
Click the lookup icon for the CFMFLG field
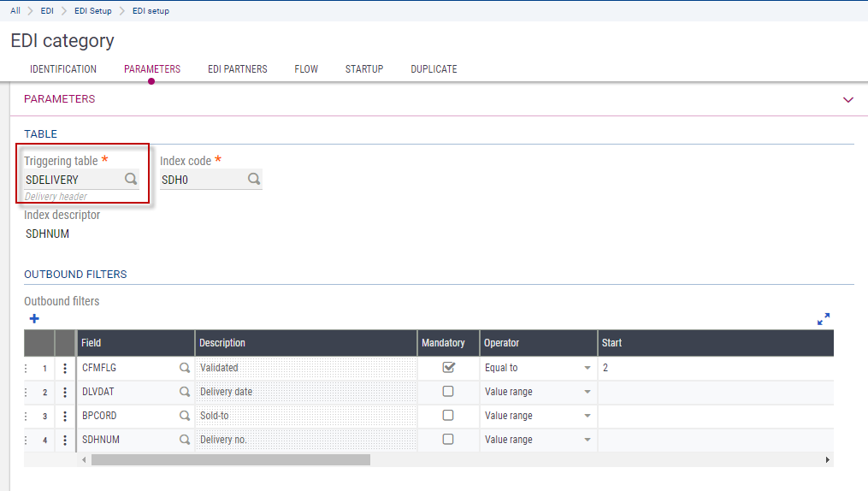click(184, 368)
